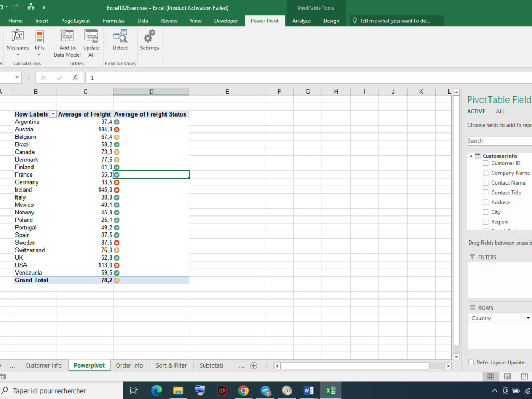The height and width of the screenshot is (399, 532).
Task: Check the Company Name field
Action: click(486, 173)
